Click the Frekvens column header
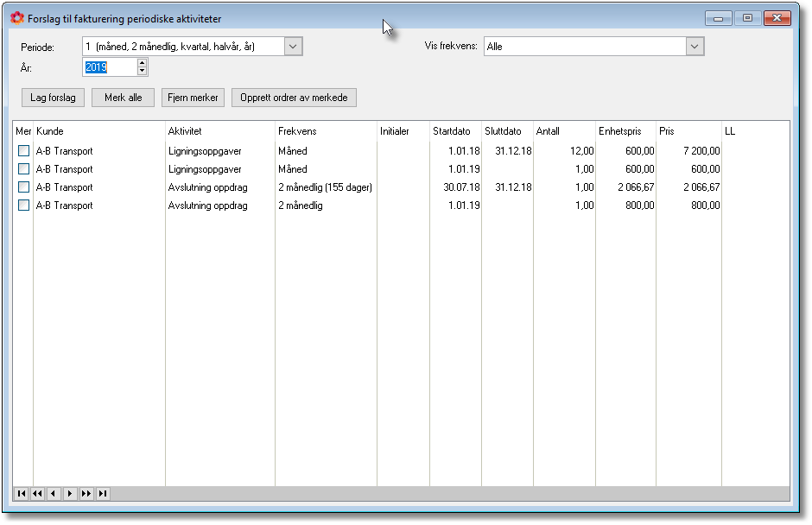Screen dimensions: 812x525 (326, 131)
